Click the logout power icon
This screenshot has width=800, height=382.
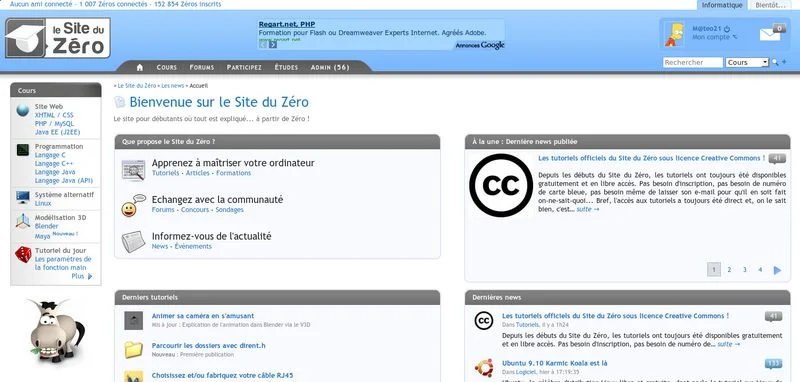(x=727, y=29)
